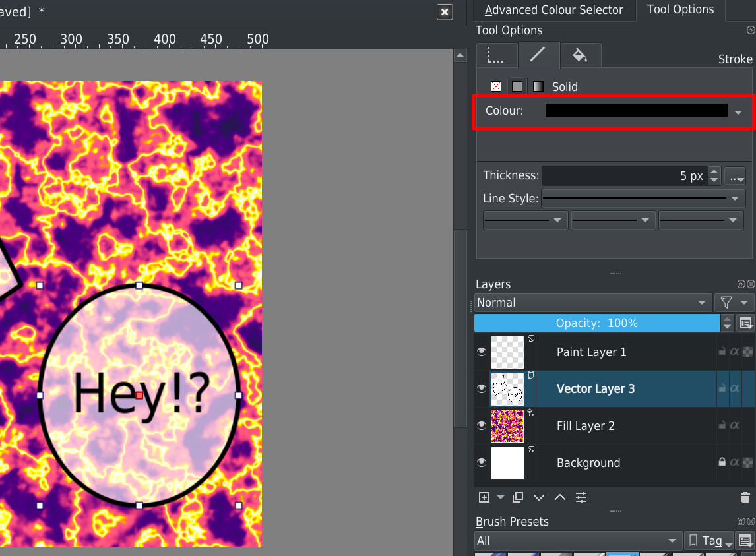Select the Paint Layer 1 name

pyautogui.click(x=591, y=352)
